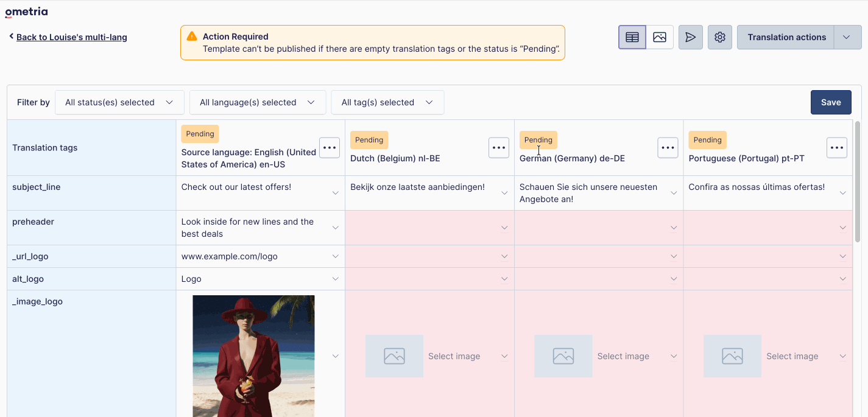Click the alt_logo tag row label
Viewport: 868px width, 417px height.
[x=28, y=279]
